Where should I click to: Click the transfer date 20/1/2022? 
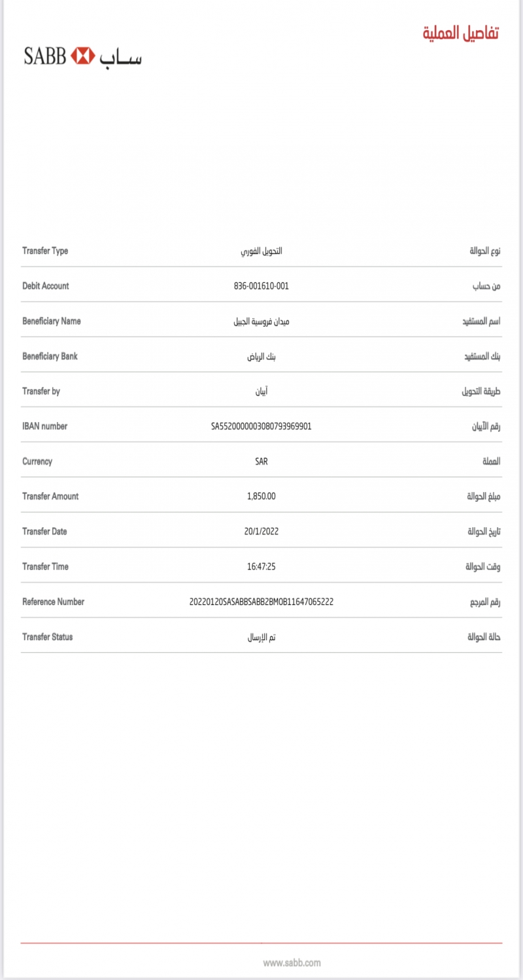pyautogui.click(x=261, y=531)
